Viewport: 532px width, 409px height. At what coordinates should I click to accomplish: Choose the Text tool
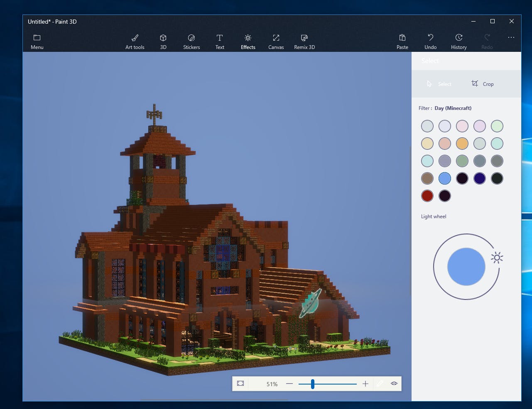click(x=220, y=41)
